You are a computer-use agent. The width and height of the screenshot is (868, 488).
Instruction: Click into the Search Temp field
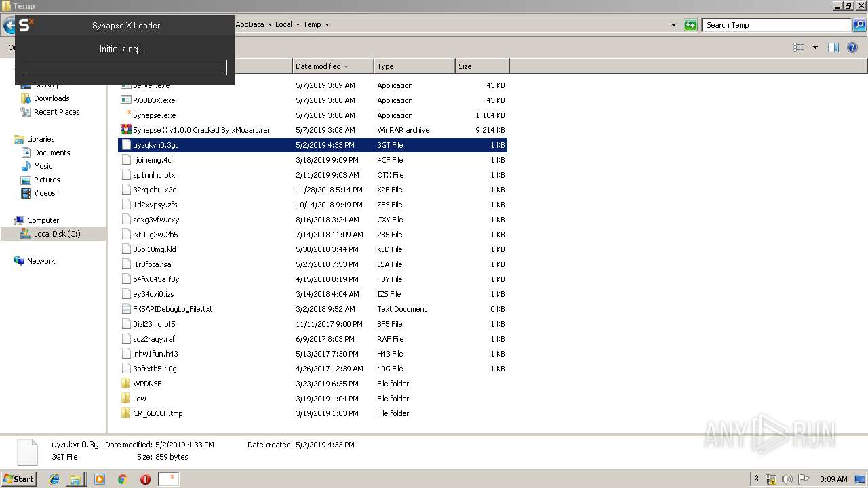pos(777,25)
